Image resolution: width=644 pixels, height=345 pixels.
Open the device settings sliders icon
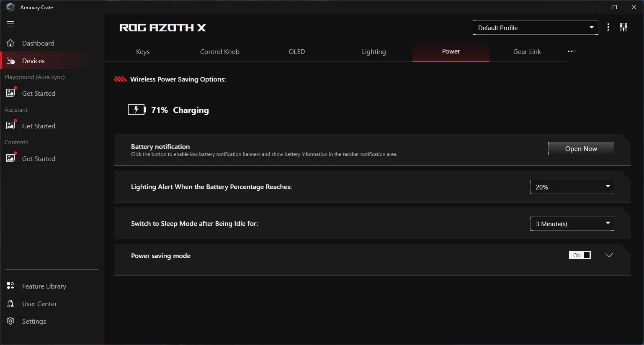(623, 28)
